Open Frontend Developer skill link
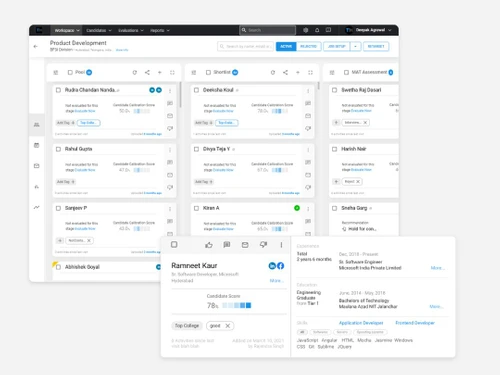The height and width of the screenshot is (375, 500). 415,323
